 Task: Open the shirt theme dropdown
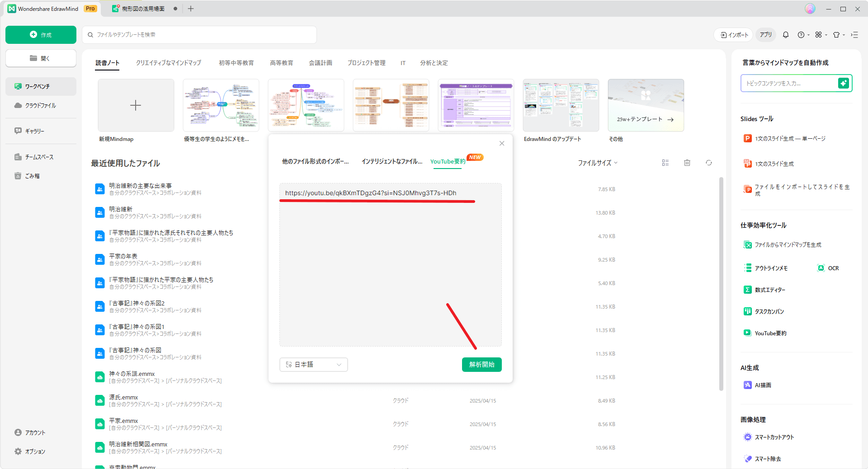[839, 35]
